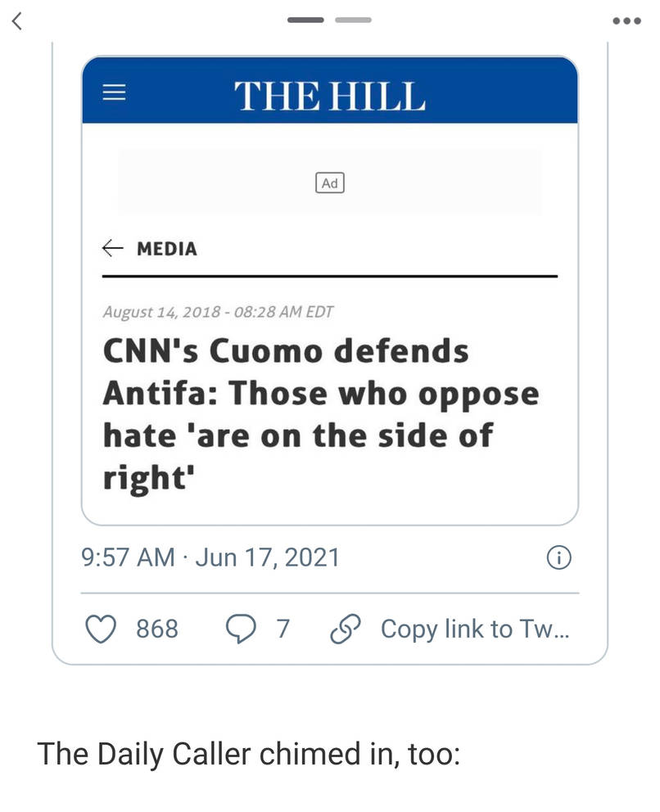
Task: Click the left arrow beside MEDIA
Action: [112, 248]
